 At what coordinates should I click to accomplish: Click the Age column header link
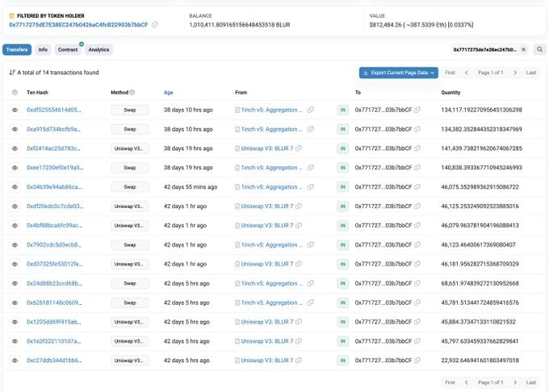tap(168, 93)
